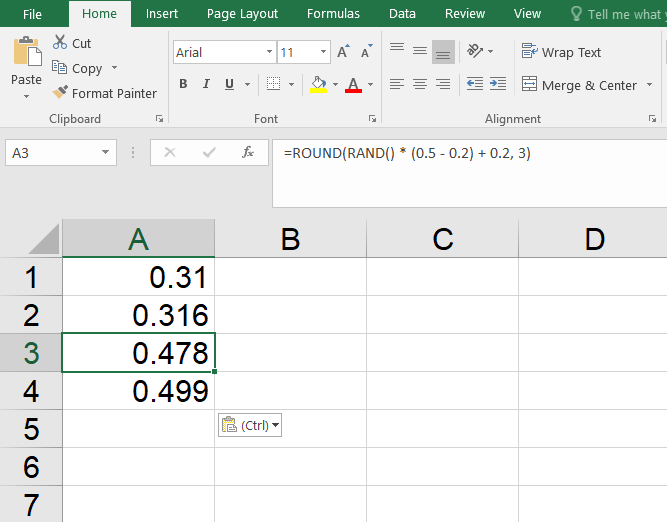
Task: Decrease font size with the small A
Action: click(x=366, y=51)
